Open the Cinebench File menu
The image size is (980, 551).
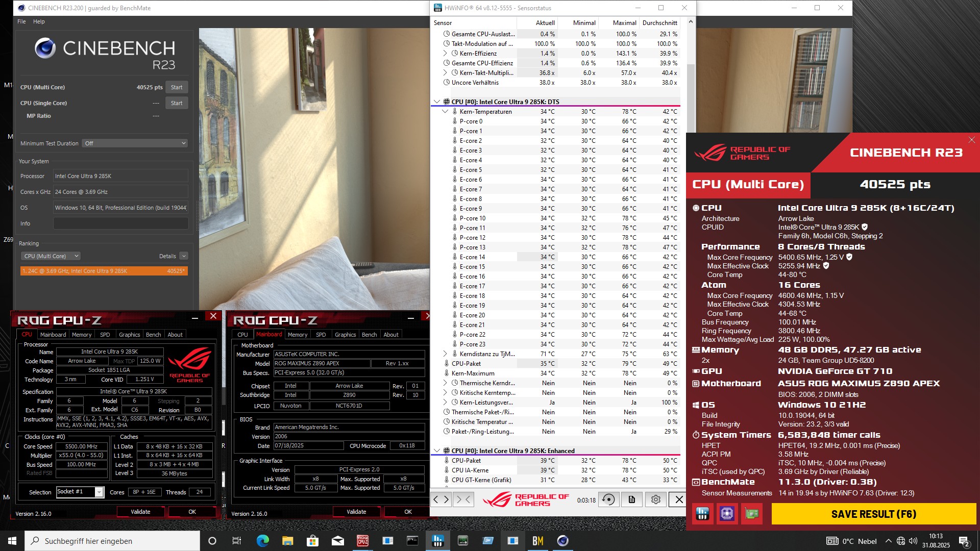click(x=21, y=21)
